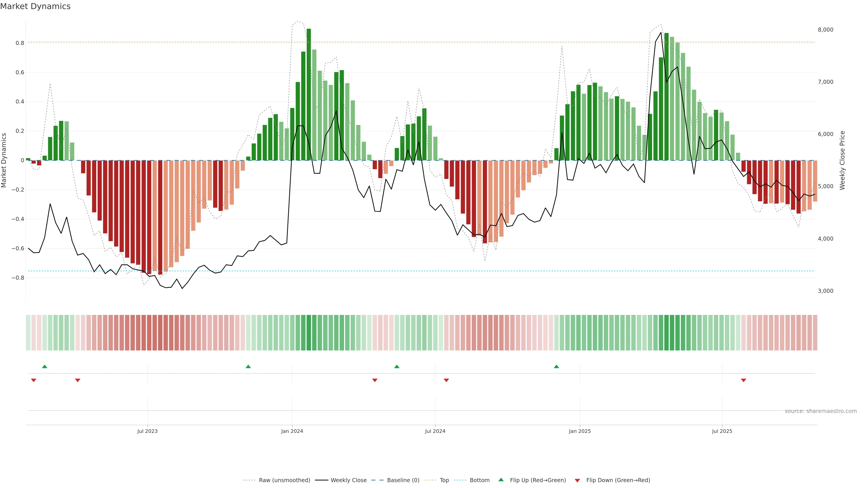Click the flip-down marker right after Jul 2024

click(x=446, y=380)
